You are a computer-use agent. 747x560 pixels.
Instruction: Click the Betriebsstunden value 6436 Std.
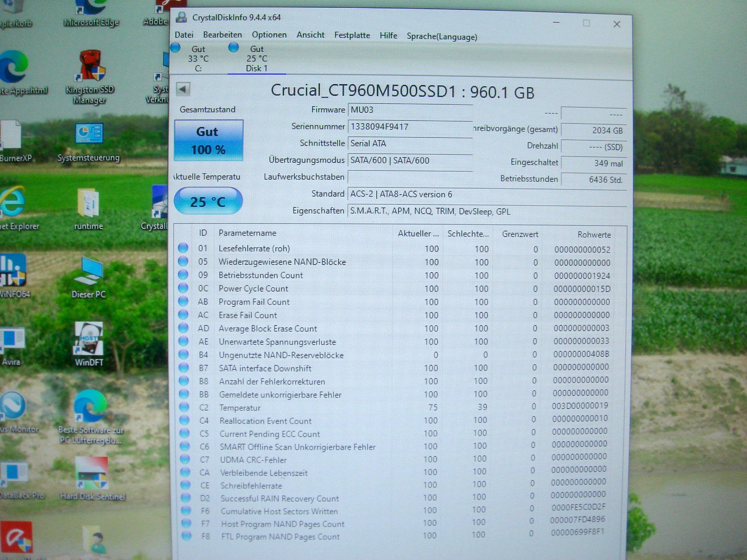593,180
